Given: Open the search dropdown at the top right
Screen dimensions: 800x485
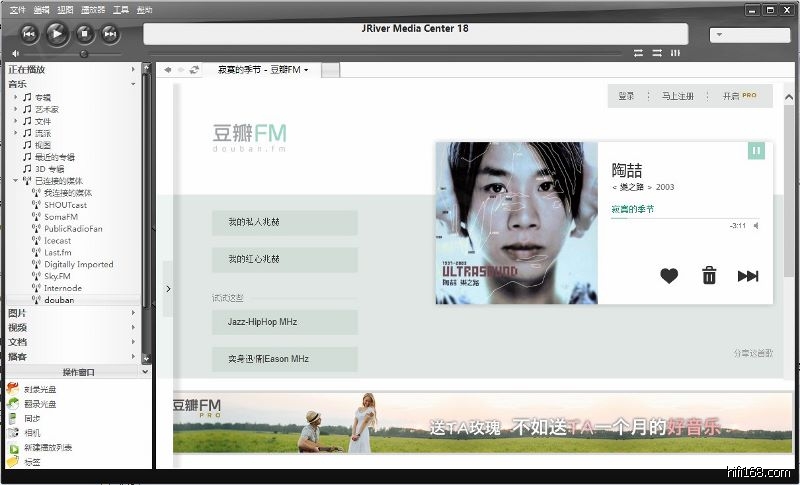Looking at the screenshot, I should pyautogui.click(x=750, y=35).
